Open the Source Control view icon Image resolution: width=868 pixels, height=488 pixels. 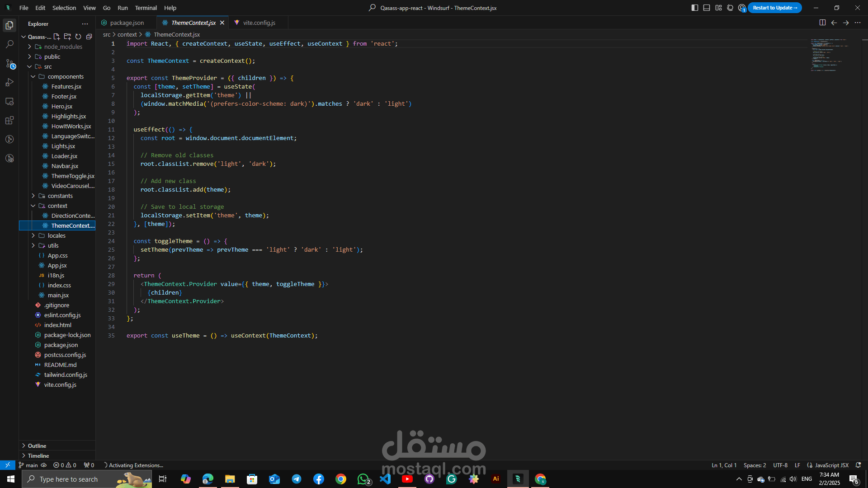coord(9,64)
